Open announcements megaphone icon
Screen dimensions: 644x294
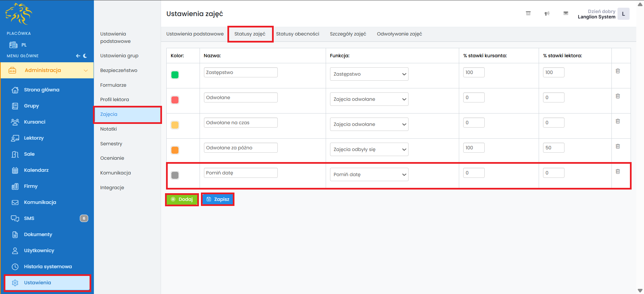pos(547,13)
